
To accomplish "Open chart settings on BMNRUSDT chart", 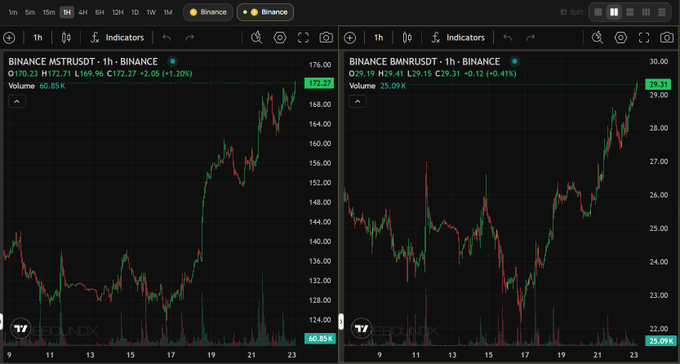I will point(621,38).
